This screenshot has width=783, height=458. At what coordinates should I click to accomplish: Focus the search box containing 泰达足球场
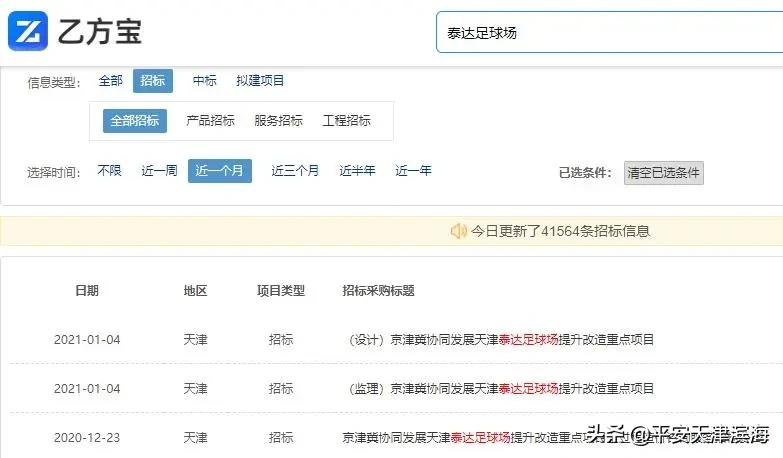click(609, 32)
